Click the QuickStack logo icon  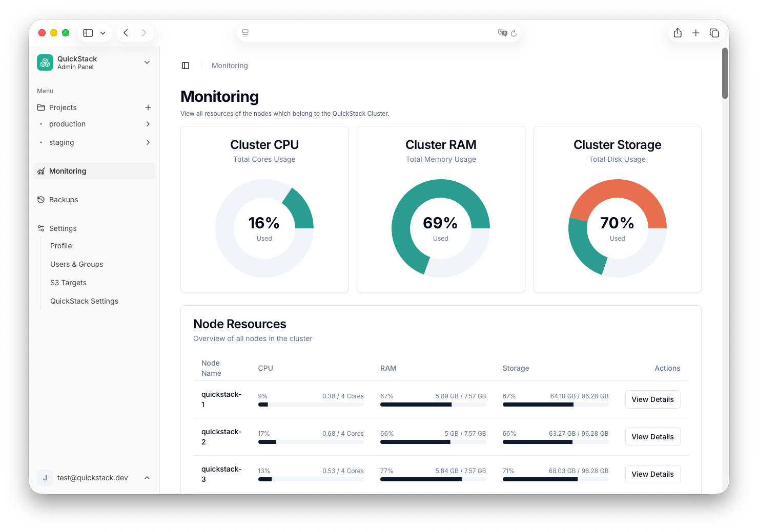click(45, 62)
